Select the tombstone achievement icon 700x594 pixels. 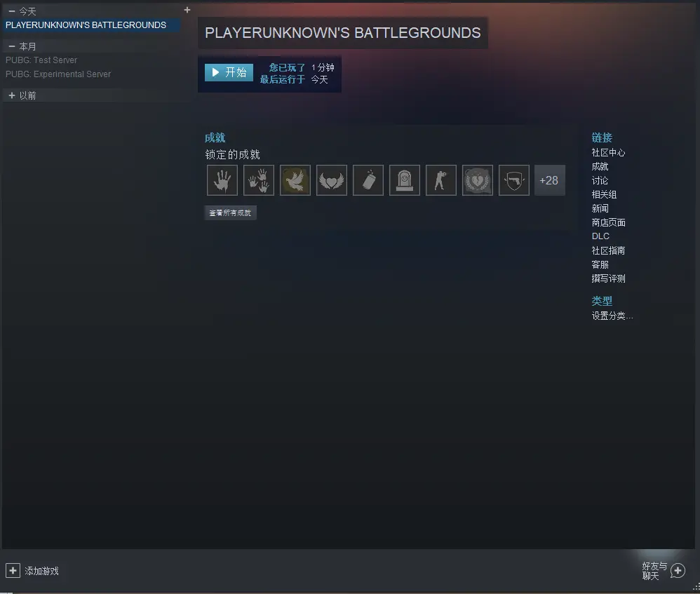(405, 180)
